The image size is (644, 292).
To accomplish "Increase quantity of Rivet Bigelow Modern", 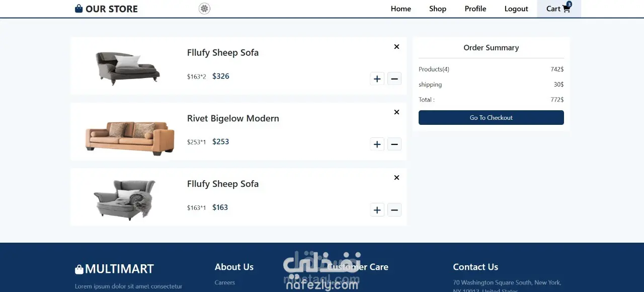I will (377, 144).
